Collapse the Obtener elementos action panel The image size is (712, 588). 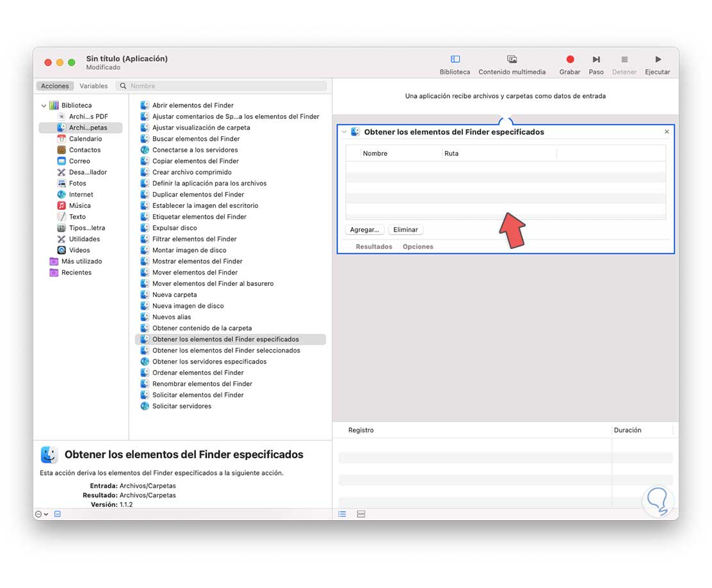[344, 132]
